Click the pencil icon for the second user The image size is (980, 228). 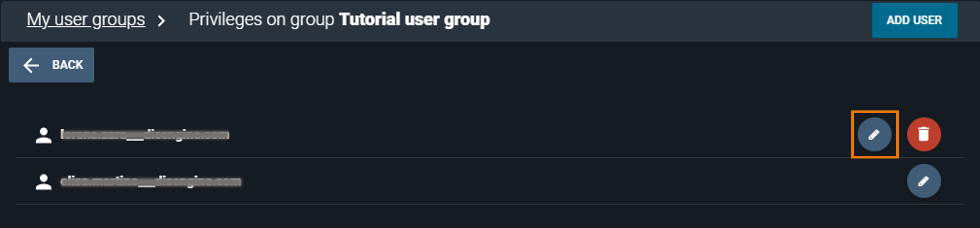pyautogui.click(x=924, y=181)
